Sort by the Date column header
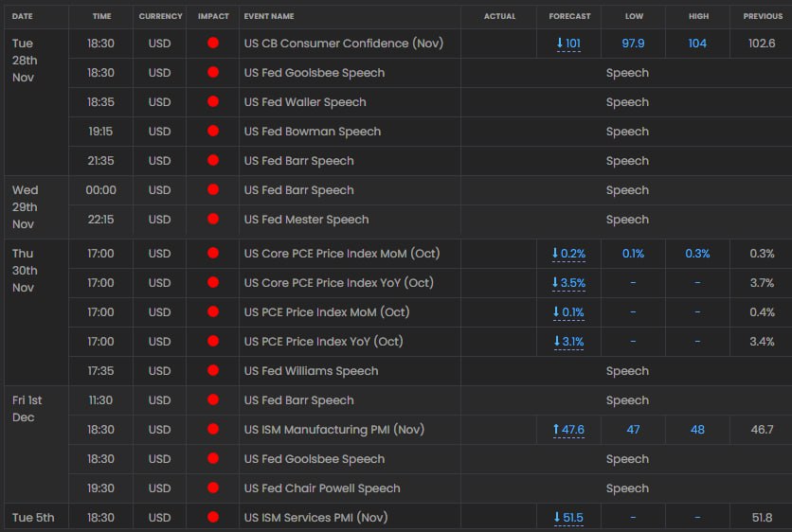 pos(23,16)
